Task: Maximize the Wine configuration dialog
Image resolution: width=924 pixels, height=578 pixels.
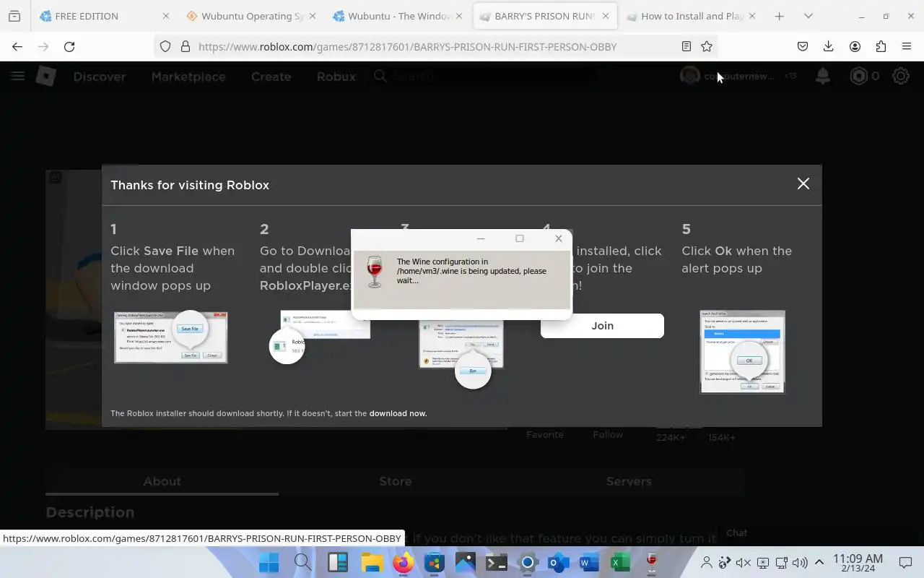Action: [x=519, y=238]
